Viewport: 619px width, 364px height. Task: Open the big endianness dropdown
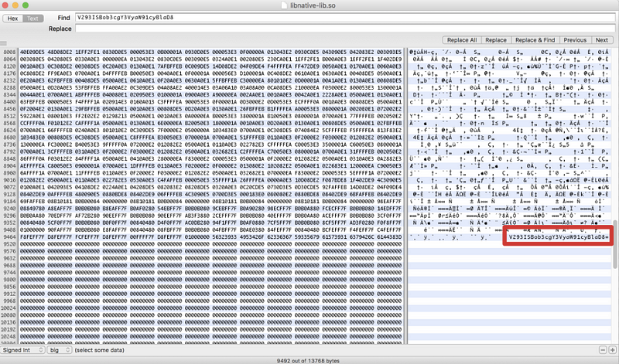(x=60, y=350)
